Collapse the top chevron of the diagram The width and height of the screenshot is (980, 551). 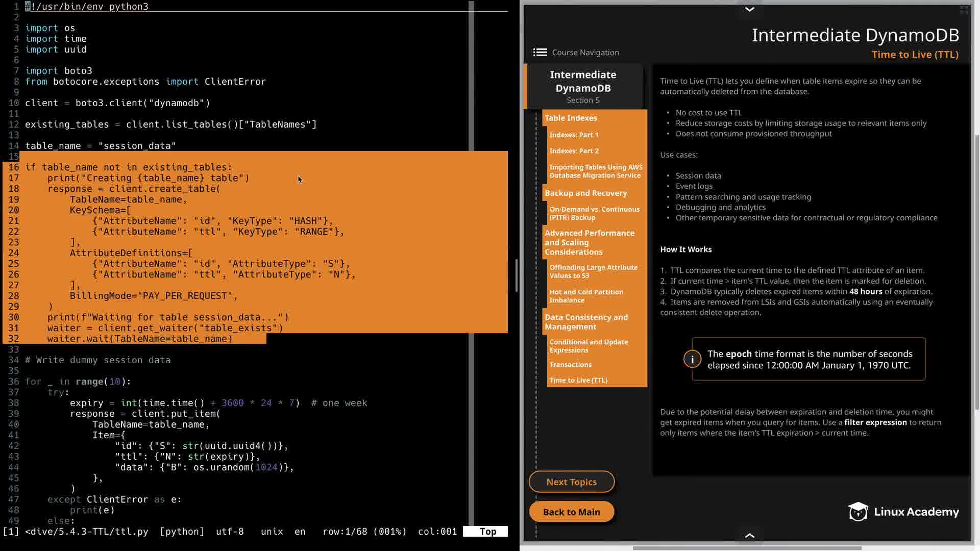tap(749, 9)
